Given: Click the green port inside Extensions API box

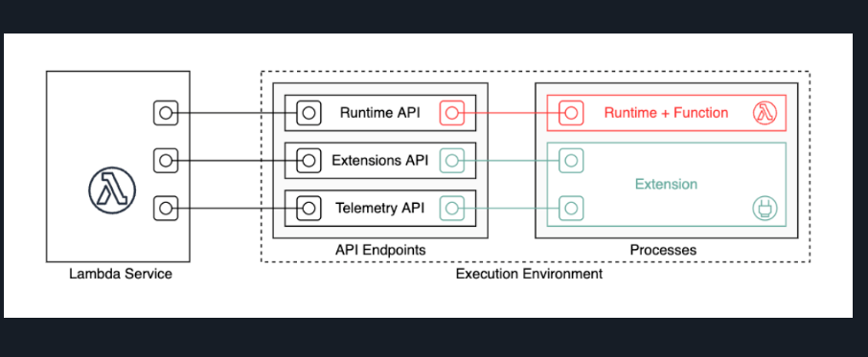Looking at the screenshot, I should [451, 161].
